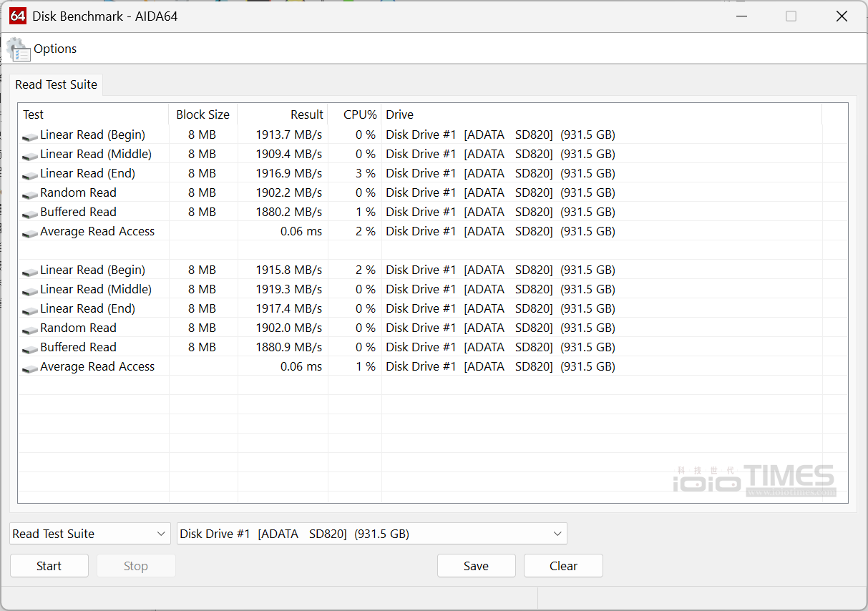
Task: Save the benchmark results
Action: [476, 565]
